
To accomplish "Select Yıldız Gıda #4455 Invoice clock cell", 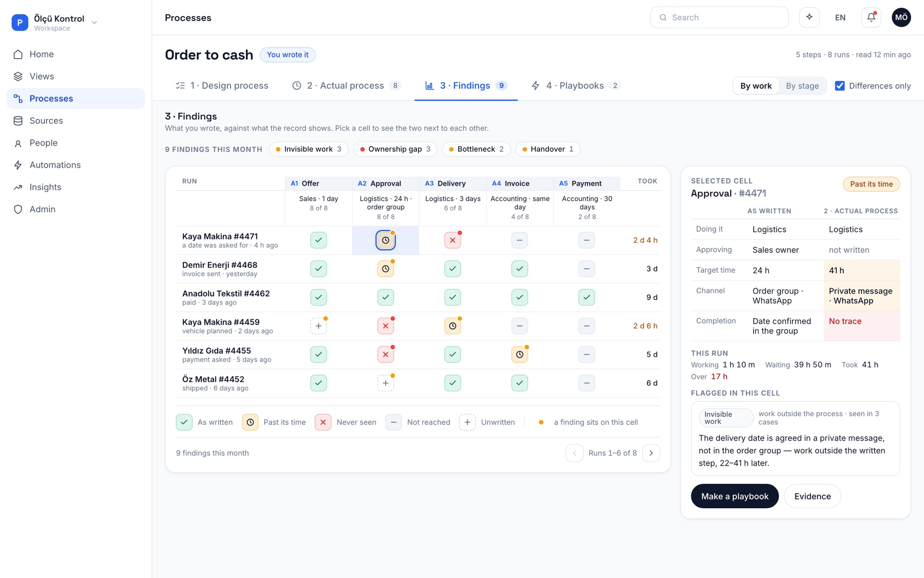I will [520, 355].
